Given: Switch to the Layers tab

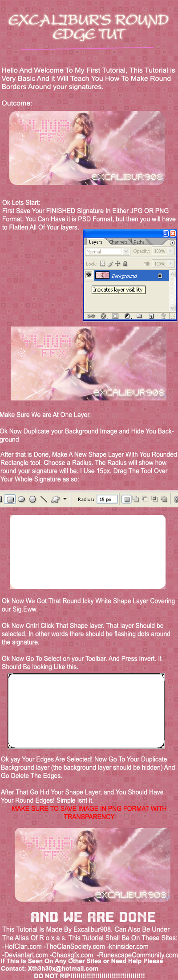Looking at the screenshot, I should [95, 242].
